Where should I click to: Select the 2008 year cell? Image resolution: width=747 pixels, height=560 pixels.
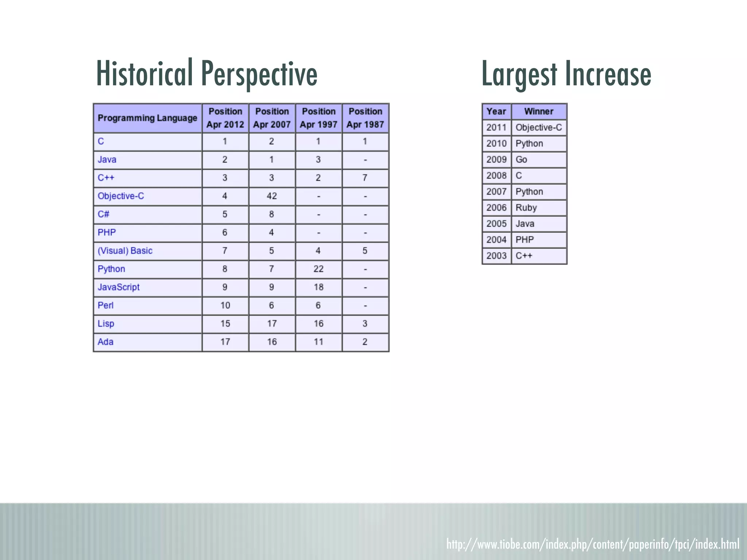point(496,176)
